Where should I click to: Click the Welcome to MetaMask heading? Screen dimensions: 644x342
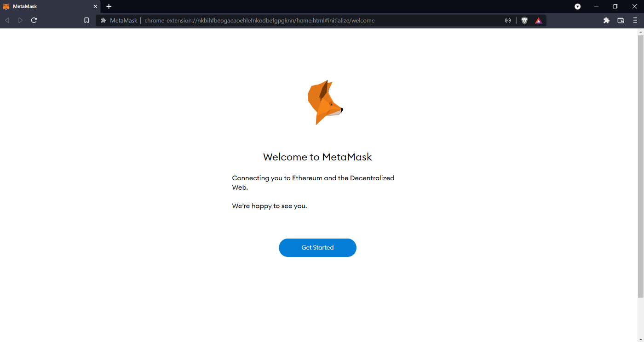point(317,157)
